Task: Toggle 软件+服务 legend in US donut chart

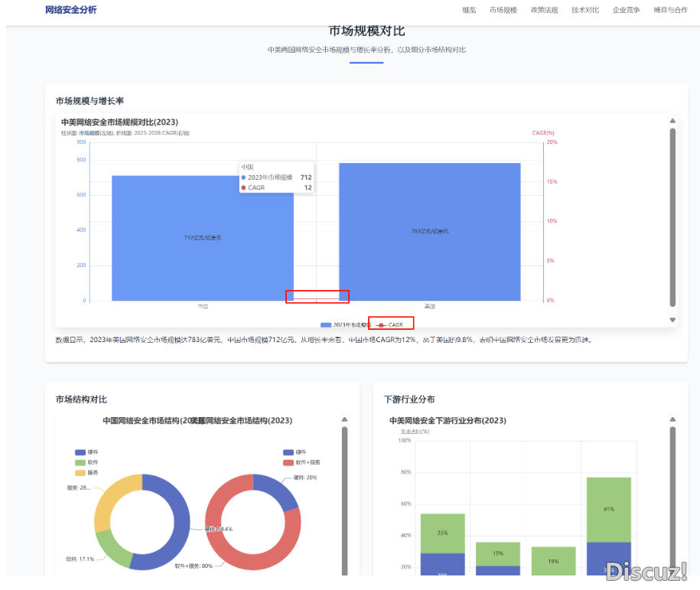Action: (x=301, y=462)
